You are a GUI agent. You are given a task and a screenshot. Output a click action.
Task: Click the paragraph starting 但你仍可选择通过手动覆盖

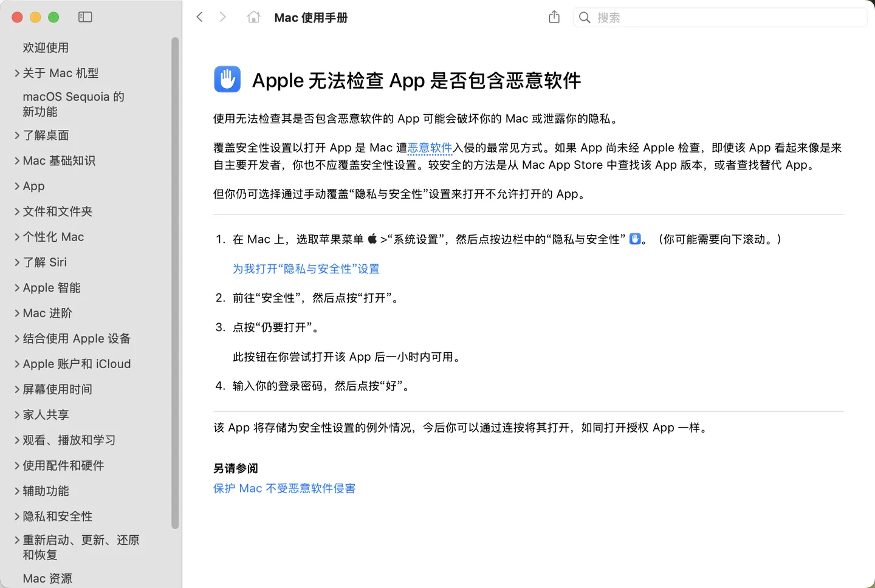click(x=399, y=194)
